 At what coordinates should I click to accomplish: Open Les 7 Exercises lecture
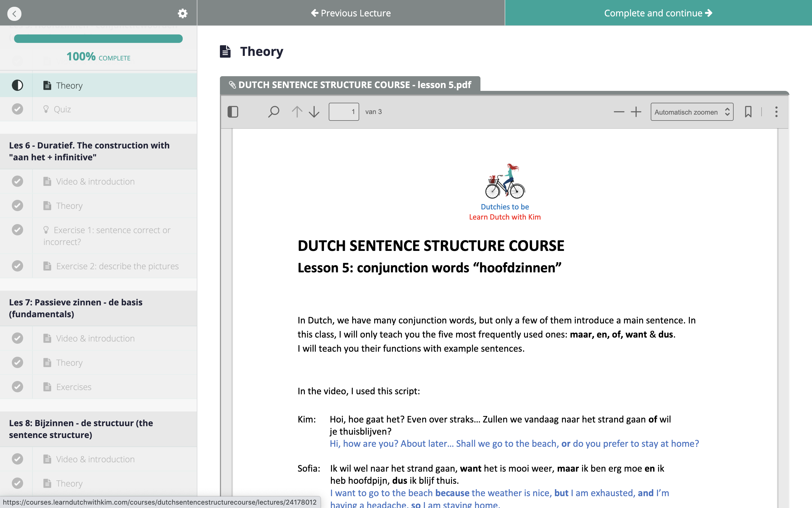click(98, 387)
